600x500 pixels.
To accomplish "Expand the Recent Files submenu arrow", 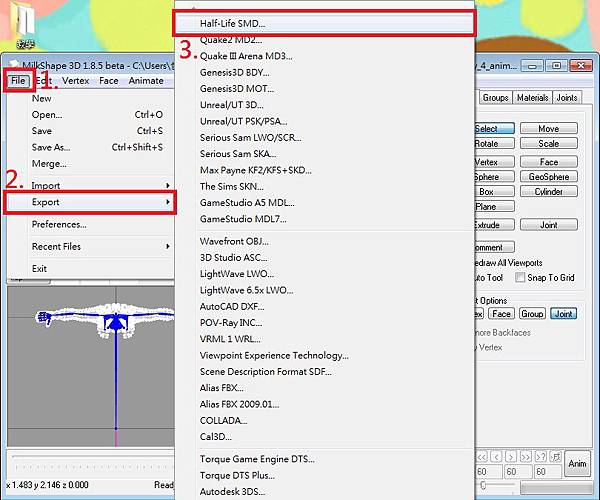I will click(x=168, y=246).
